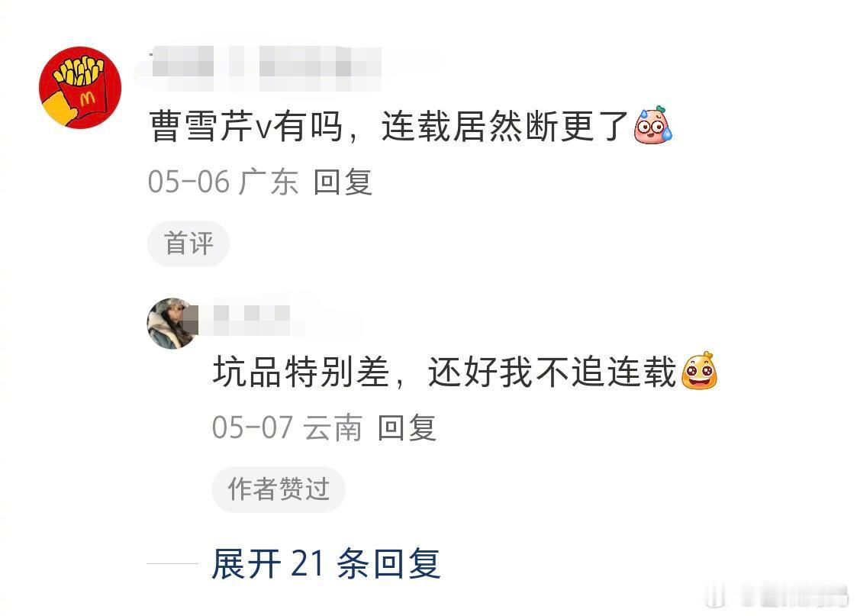Reply to the 05-06 广东 comment
This screenshot has height=616, width=857.
click(343, 182)
